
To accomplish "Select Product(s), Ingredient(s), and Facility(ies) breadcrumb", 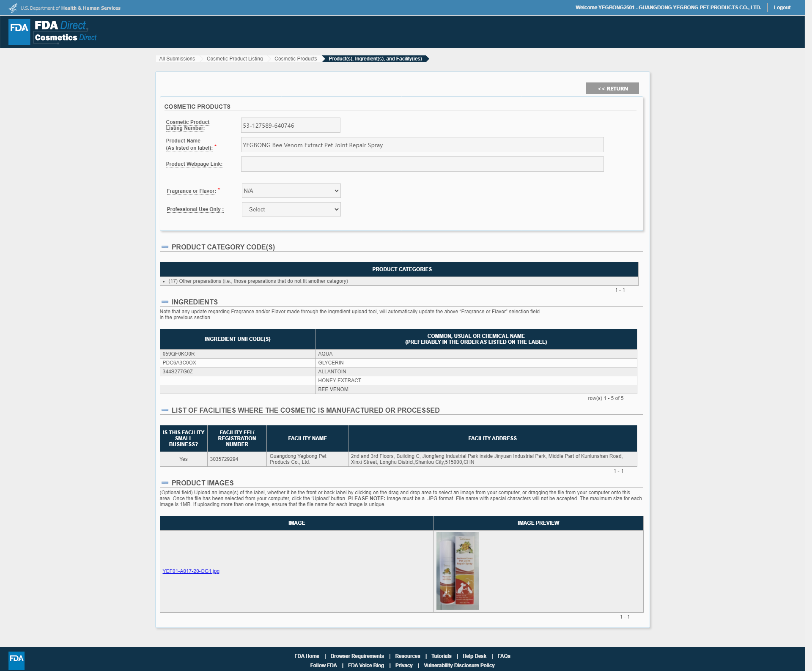I will [x=376, y=59].
